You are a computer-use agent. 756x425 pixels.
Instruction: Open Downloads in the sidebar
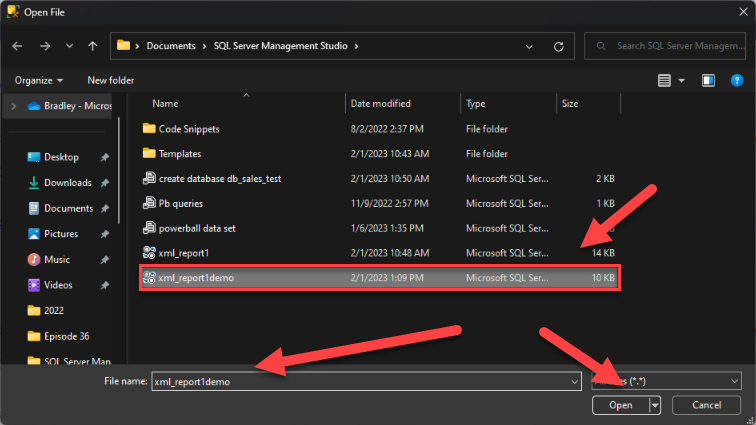coord(68,182)
